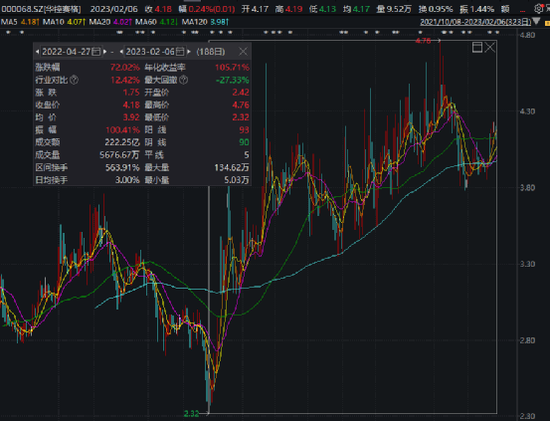550x421 pixels.
Task: Close the range selection box
Action: [490, 47]
